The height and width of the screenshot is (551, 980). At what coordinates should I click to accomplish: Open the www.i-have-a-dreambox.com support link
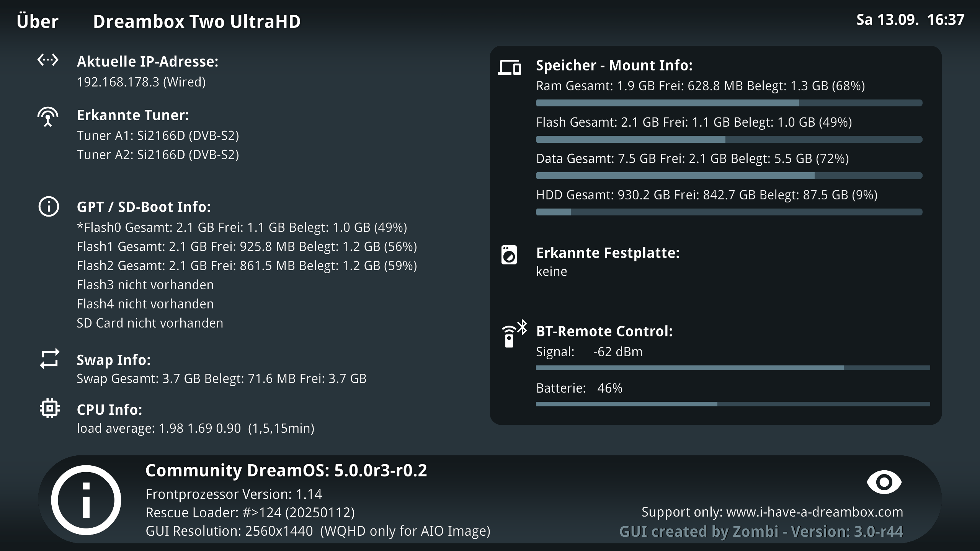pyautogui.click(x=814, y=512)
